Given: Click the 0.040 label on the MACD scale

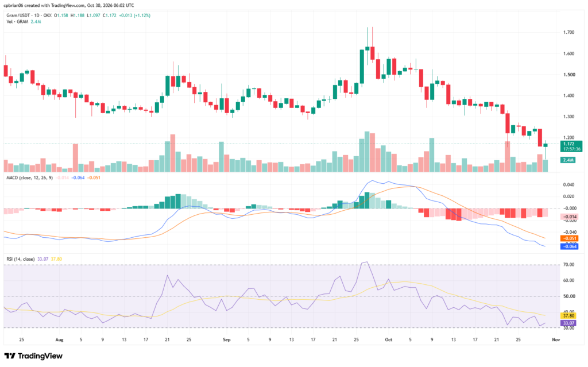Looking at the screenshot, I should pyautogui.click(x=569, y=184).
